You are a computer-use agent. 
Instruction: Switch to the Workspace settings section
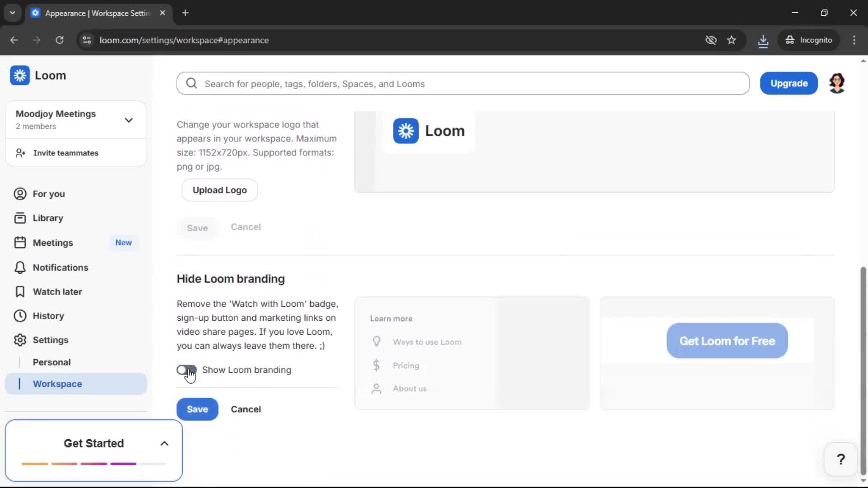[57, 384]
